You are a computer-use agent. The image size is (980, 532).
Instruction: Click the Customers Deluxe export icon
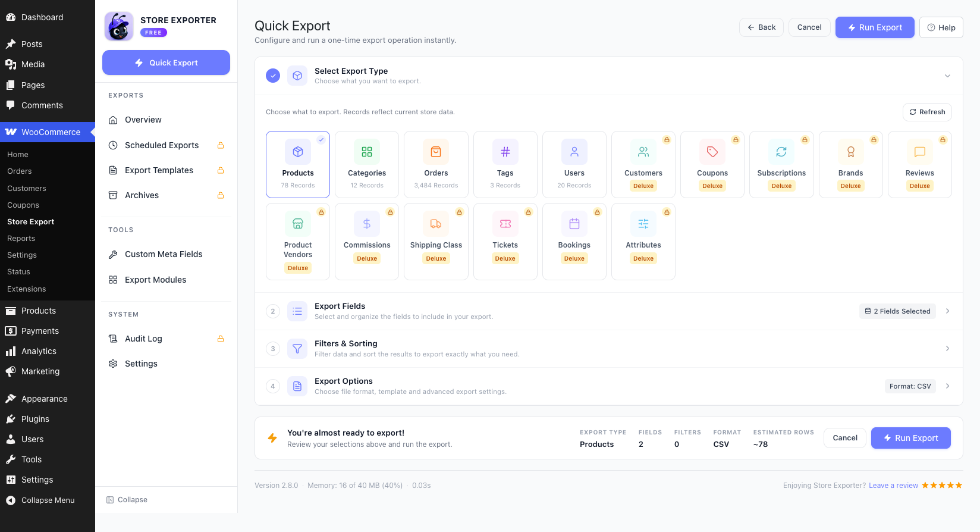(x=643, y=152)
